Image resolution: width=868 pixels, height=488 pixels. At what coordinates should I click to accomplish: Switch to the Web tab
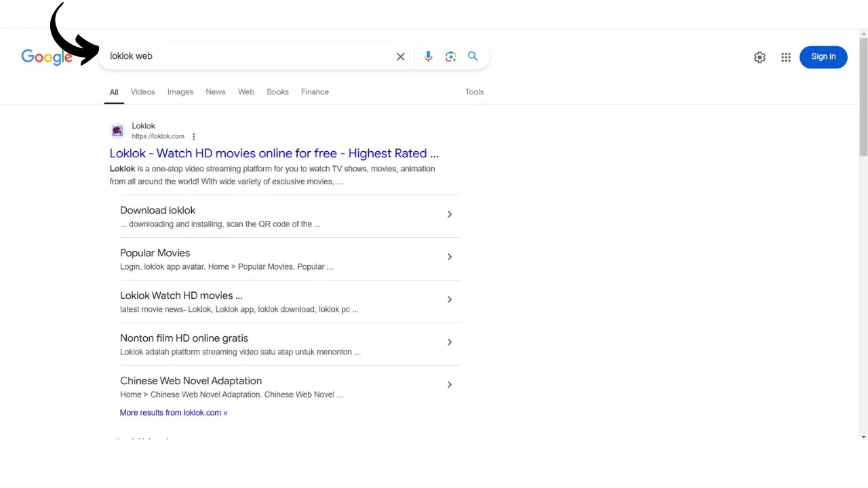246,92
